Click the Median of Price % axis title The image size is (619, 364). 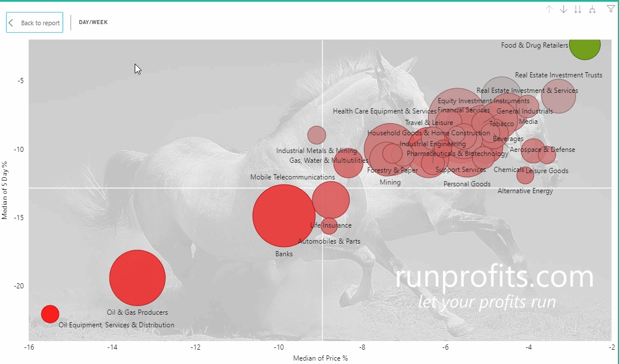[x=320, y=358]
